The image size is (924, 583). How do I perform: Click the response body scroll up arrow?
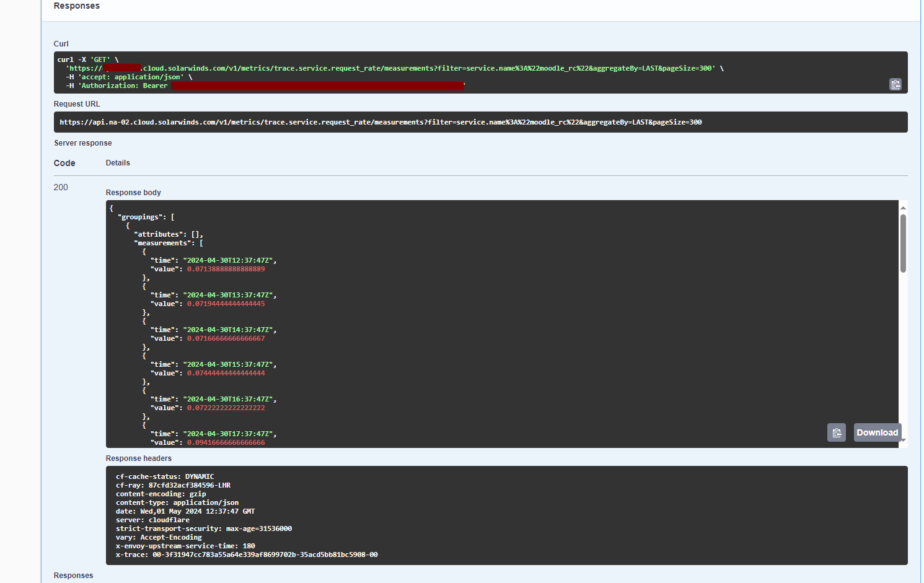click(x=903, y=208)
